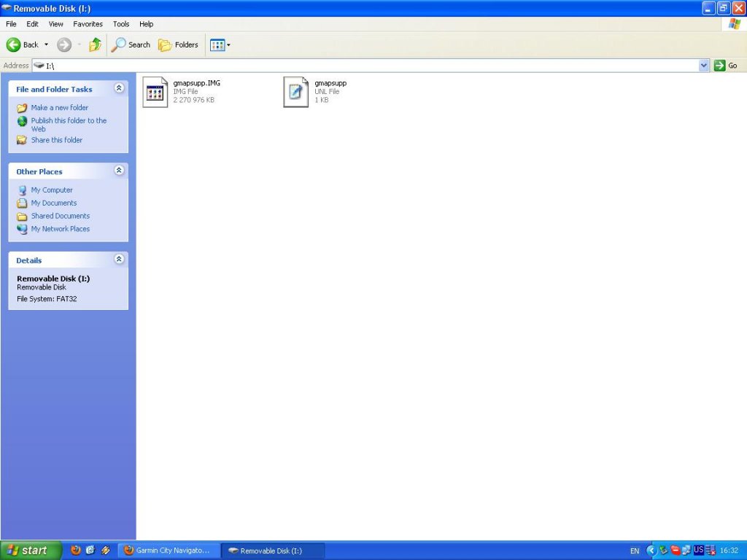Image resolution: width=747 pixels, height=560 pixels.
Task: Collapse the Details panel
Action: 119,259
